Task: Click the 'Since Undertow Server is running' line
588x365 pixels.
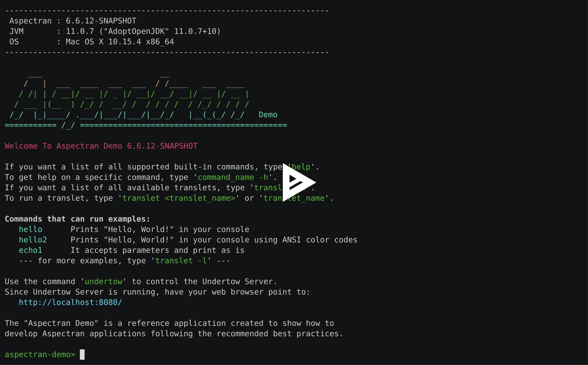Action: [x=157, y=292]
